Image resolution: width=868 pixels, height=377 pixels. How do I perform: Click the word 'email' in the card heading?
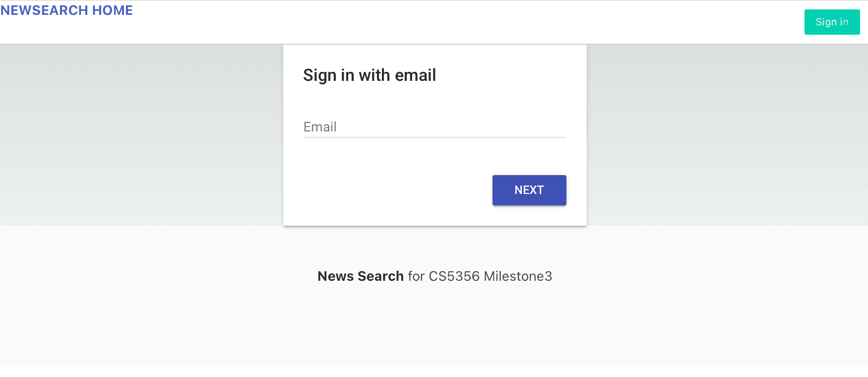click(x=415, y=75)
